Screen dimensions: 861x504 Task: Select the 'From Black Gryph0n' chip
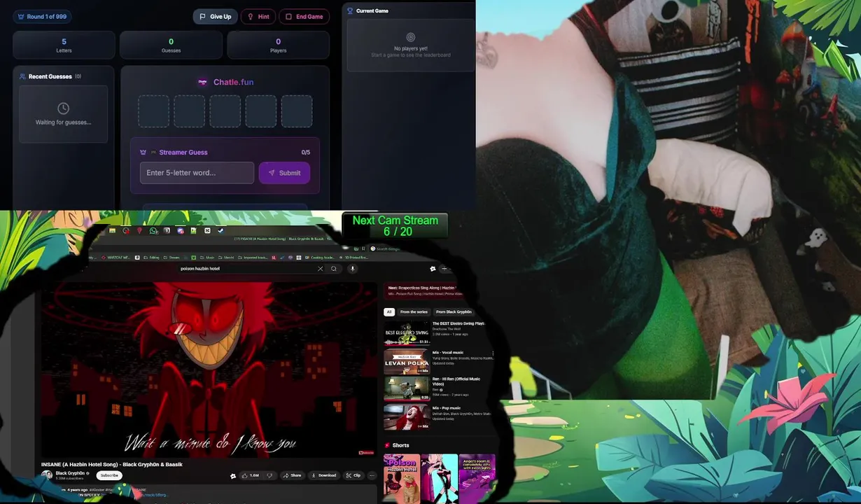coord(454,312)
